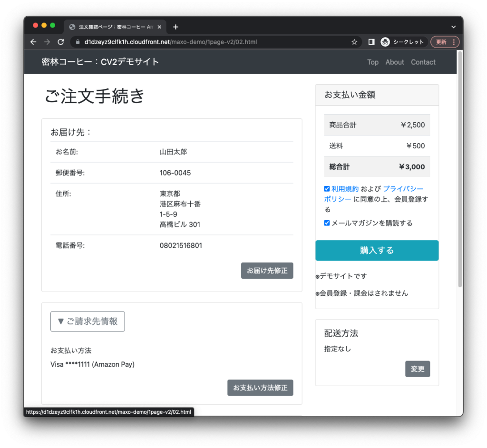Screen dimensions: 487x448
Task: Uncheck the 利用規約 agreement checkbox
Action: click(327, 189)
